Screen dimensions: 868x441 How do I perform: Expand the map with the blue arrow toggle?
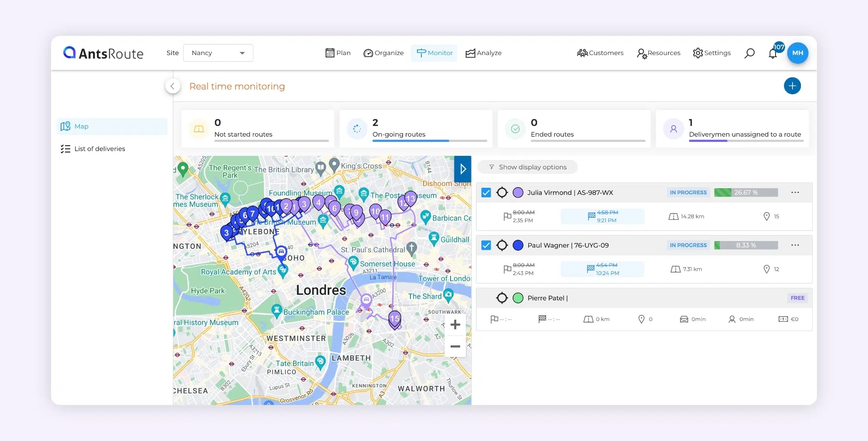point(463,169)
